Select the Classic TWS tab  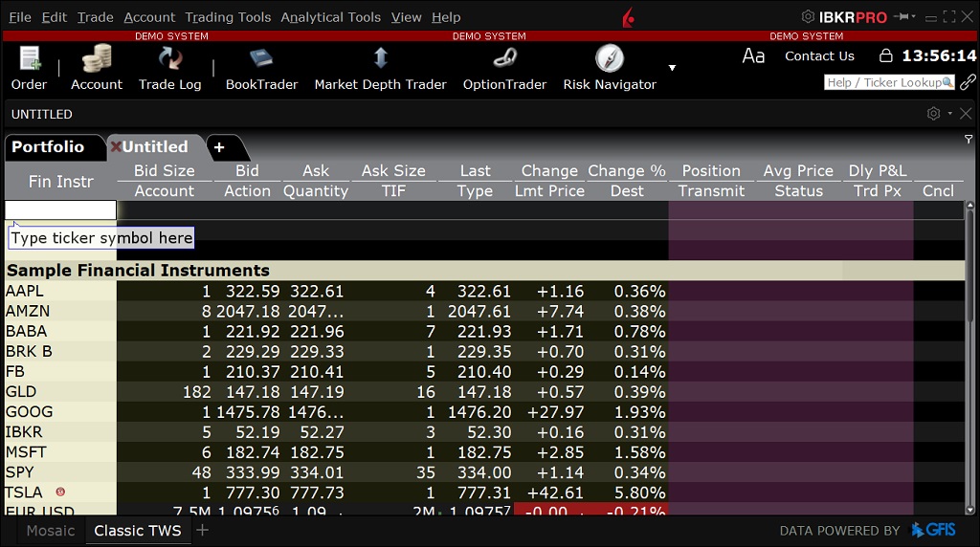click(x=138, y=531)
